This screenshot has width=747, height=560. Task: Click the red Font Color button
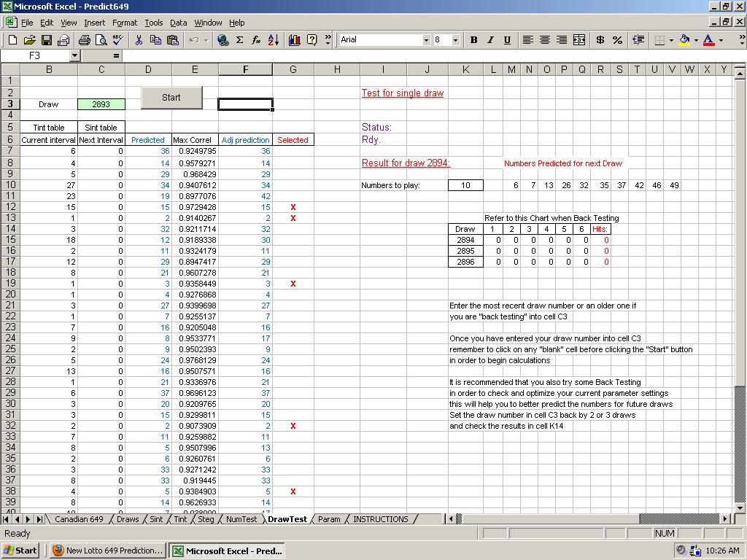[709, 40]
